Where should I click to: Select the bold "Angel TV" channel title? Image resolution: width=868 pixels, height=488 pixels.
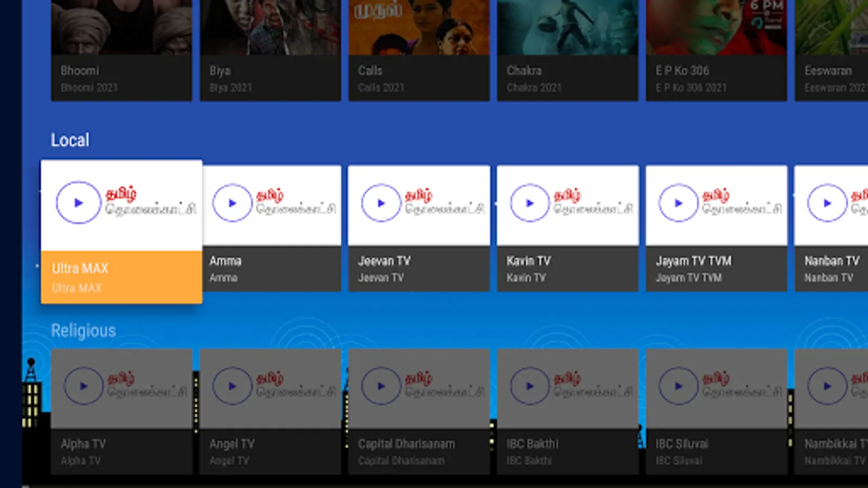232,444
